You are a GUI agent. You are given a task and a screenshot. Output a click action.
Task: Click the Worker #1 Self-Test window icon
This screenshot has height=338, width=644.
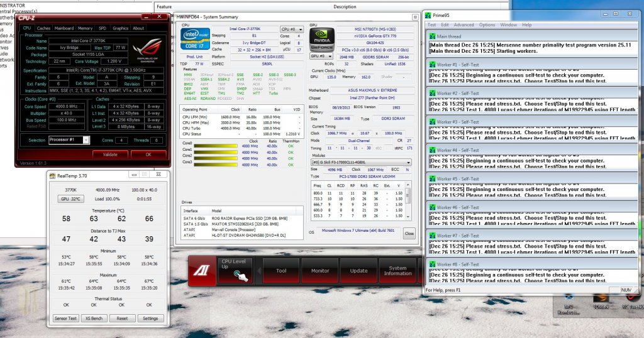[432, 65]
